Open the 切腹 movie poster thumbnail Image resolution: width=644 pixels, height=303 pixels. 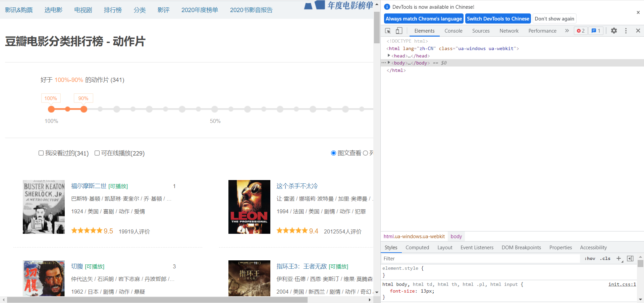coord(44,278)
